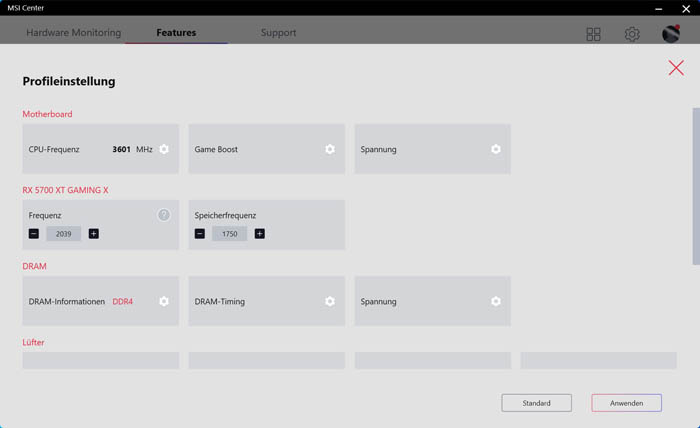Increase GPU Frequenz with plus button

(94, 233)
